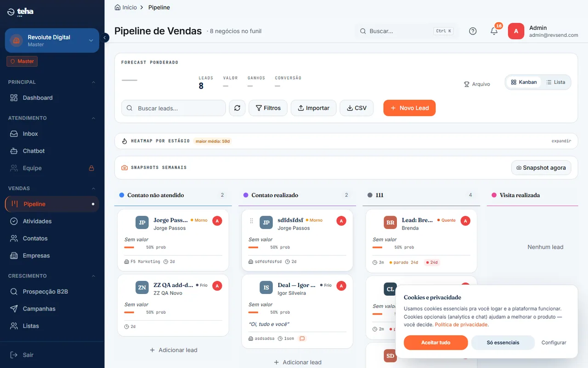Collapse the Atendimento sidebar section
Screen dimensions: 588x368
[x=93, y=118]
